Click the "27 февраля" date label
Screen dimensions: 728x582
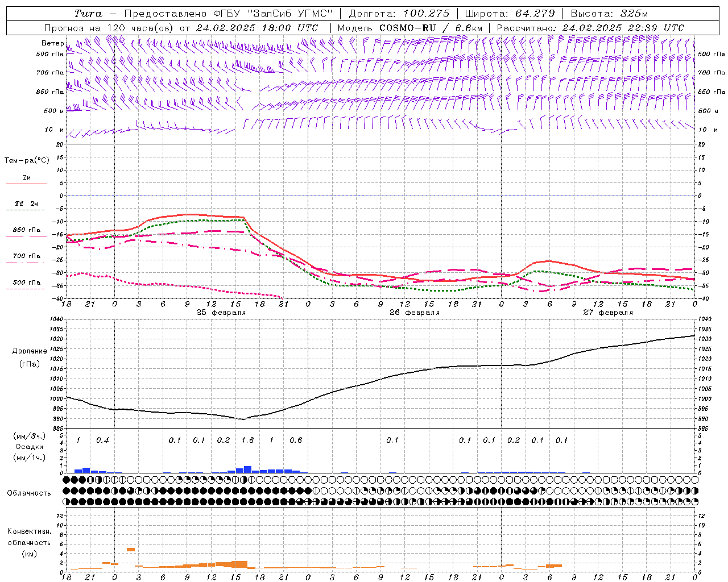coord(607,313)
